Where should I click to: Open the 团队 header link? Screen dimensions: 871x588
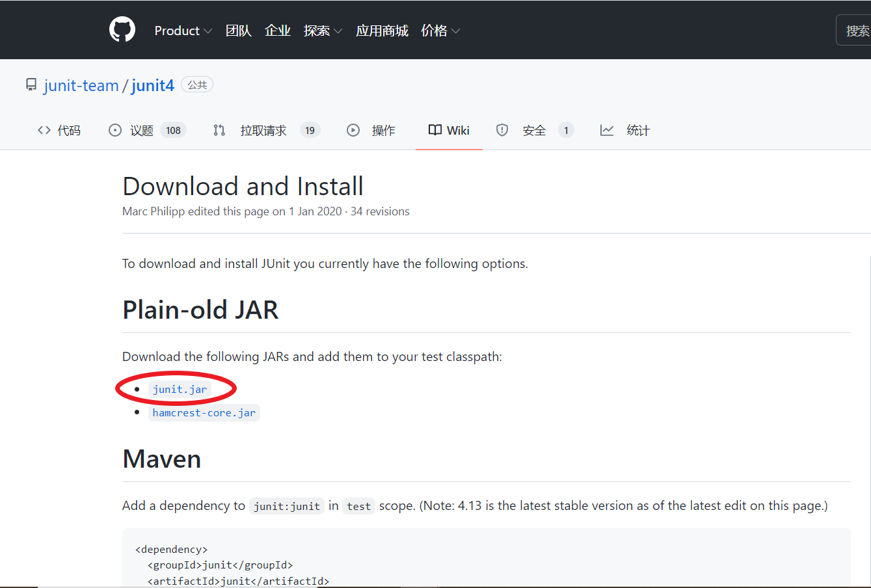[239, 31]
